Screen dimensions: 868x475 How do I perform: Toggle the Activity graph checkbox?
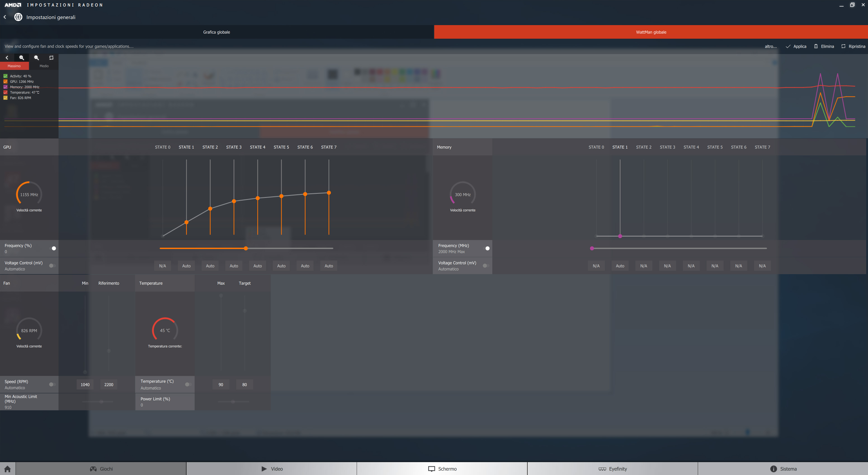(5, 76)
